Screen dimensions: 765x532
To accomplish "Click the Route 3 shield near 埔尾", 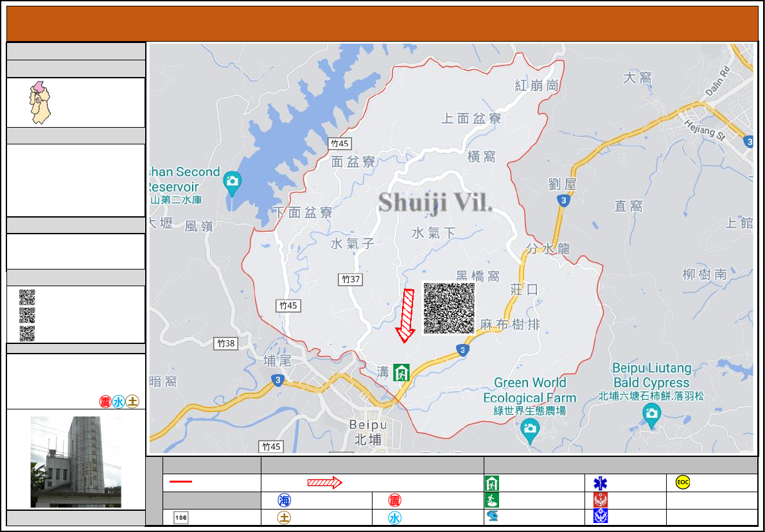I will point(277,381).
